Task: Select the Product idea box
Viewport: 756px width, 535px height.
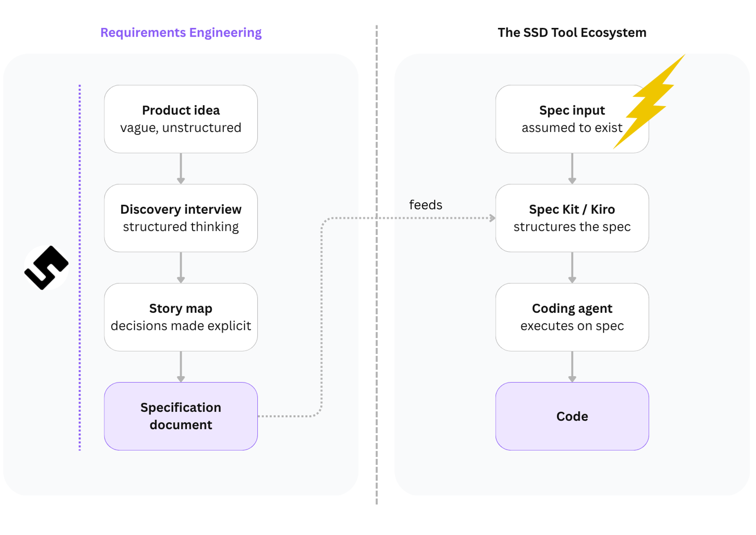Action: point(181,119)
